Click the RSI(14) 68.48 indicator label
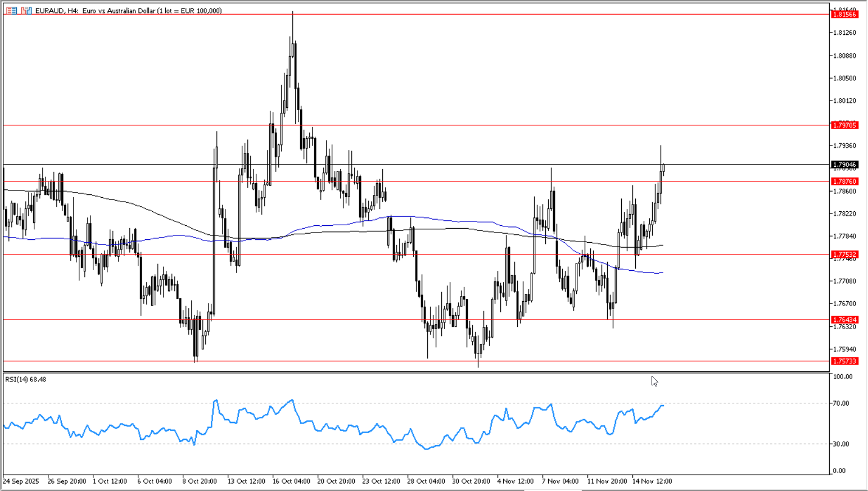 26,380
